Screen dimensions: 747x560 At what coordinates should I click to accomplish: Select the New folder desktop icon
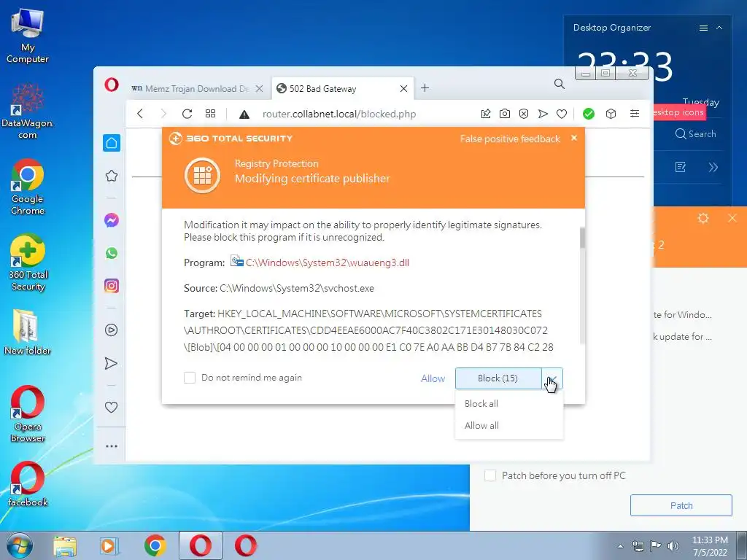coord(27,332)
